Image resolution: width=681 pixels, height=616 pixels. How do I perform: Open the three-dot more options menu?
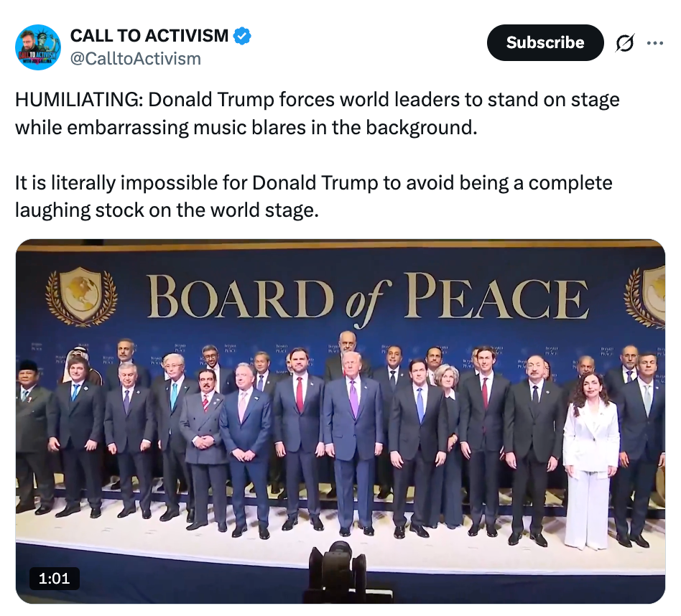[654, 43]
